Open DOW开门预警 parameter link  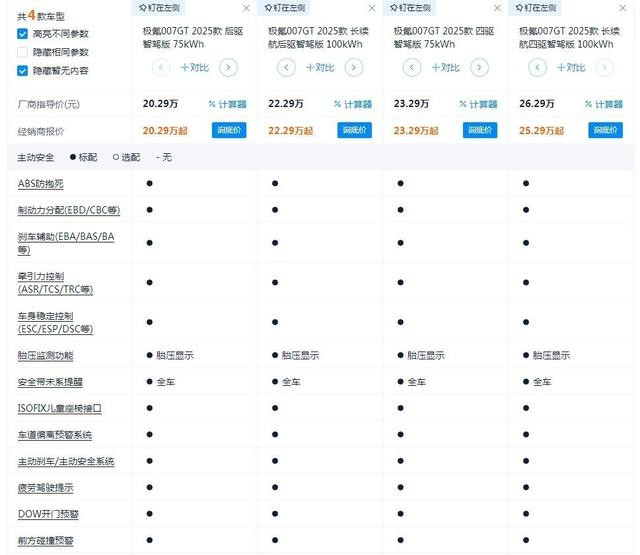[x=48, y=514]
